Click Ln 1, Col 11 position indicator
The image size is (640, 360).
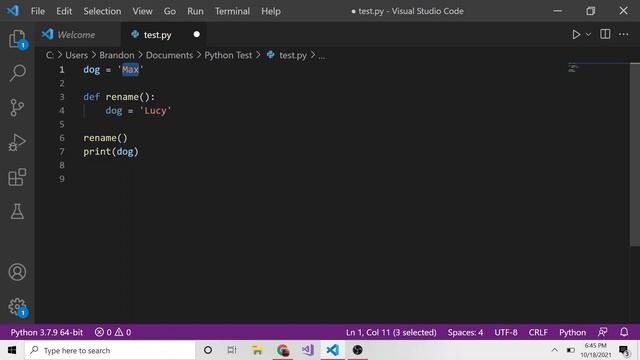(391, 332)
